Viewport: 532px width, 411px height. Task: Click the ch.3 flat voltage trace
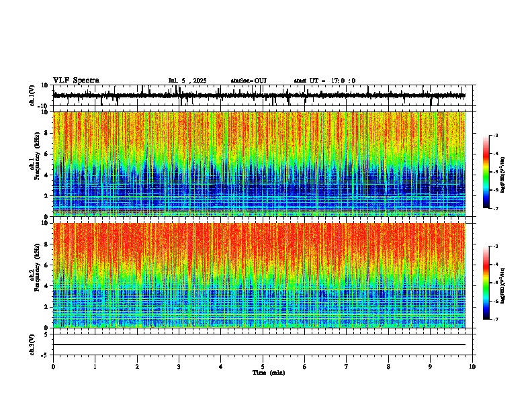pyautogui.click(x=259, y=345)
